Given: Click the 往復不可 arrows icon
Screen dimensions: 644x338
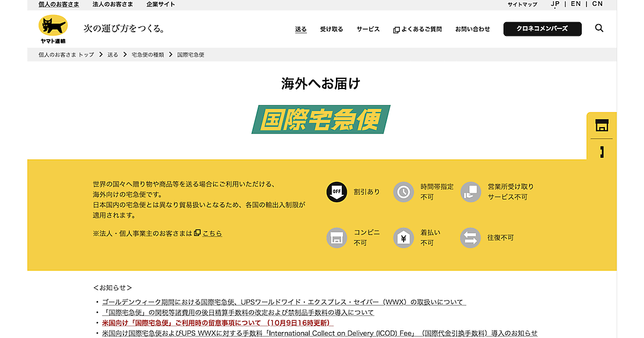Looking at the screenshot, I should [470, 238].
